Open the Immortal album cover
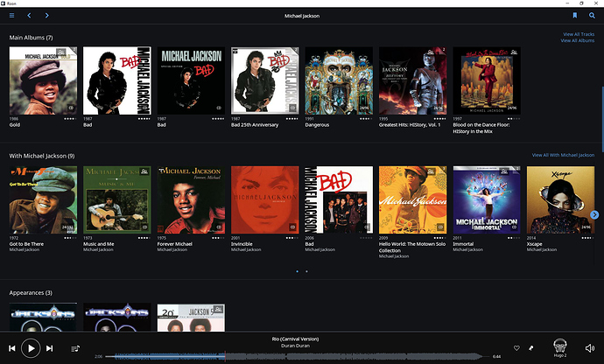This screenshot has width=604, height=364. (487, 199)
